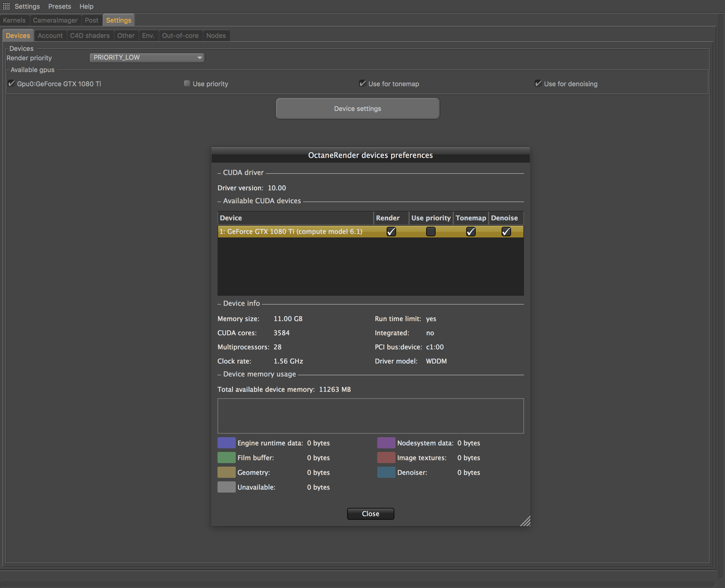The width and height of the screenshot is (725, 588).
Task: Click the Image textures color swatch
Action: 386,457
